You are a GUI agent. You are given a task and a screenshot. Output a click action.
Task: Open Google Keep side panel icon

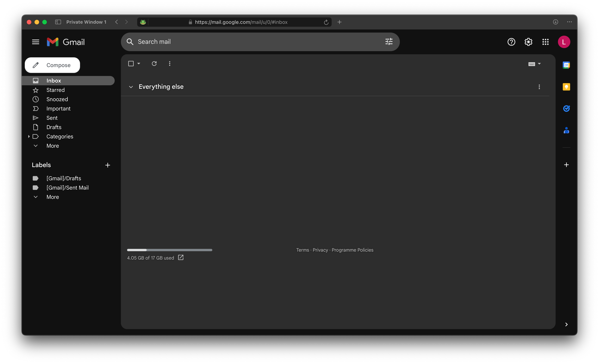click(x=566, y=87)
